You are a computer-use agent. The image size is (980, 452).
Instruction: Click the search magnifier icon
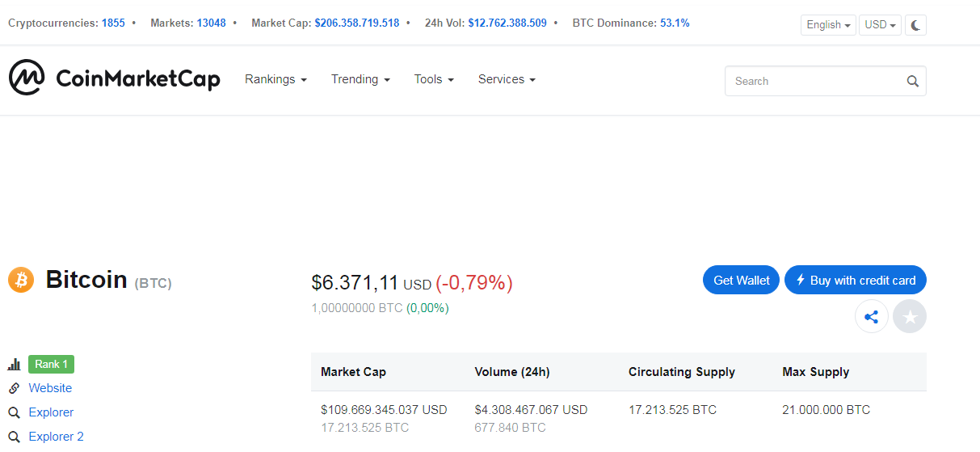tap(912, 81)
